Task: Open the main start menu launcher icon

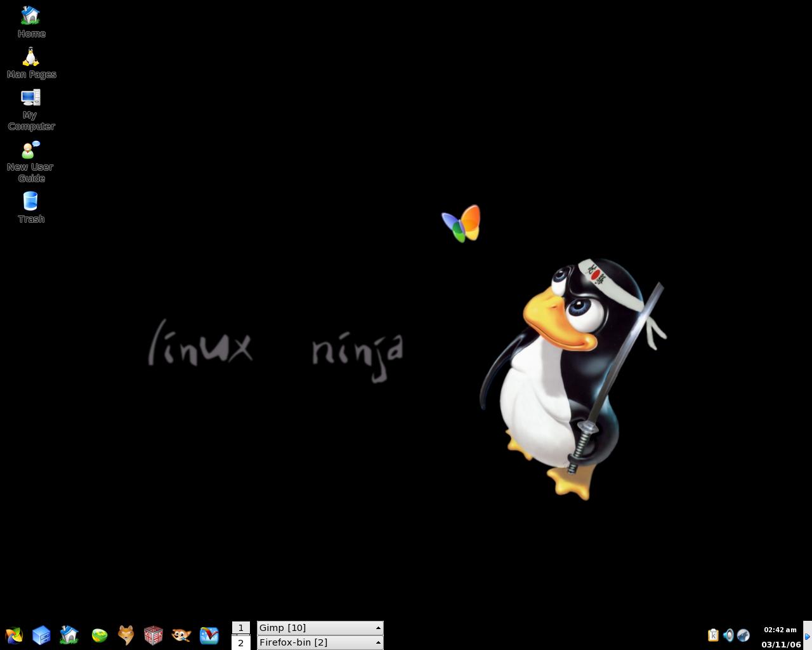Action: pyautogui.click(x=14, y=635)
